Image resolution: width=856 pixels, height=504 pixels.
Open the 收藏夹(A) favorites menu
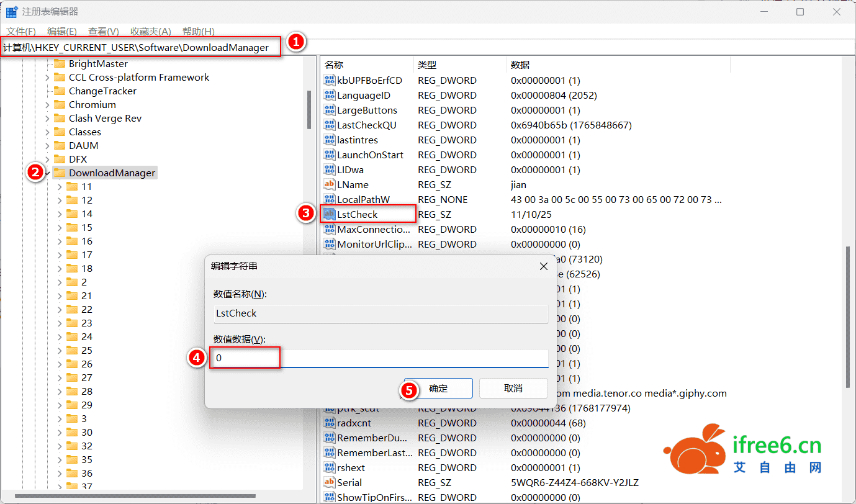[x=150, y=31]
